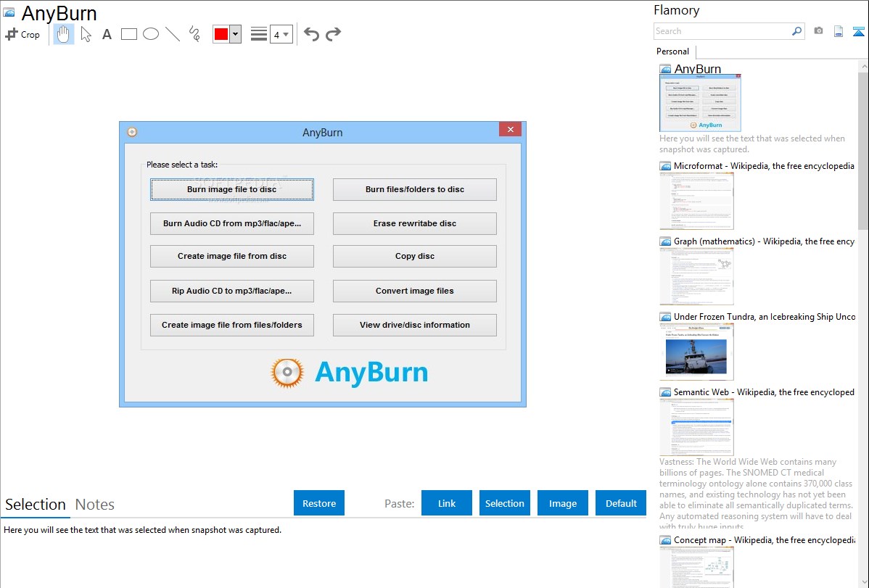Screen dimensions: 869x588
Task: Activate the hand pan tool
Action: pyautogui.click(x=64, y=34)
